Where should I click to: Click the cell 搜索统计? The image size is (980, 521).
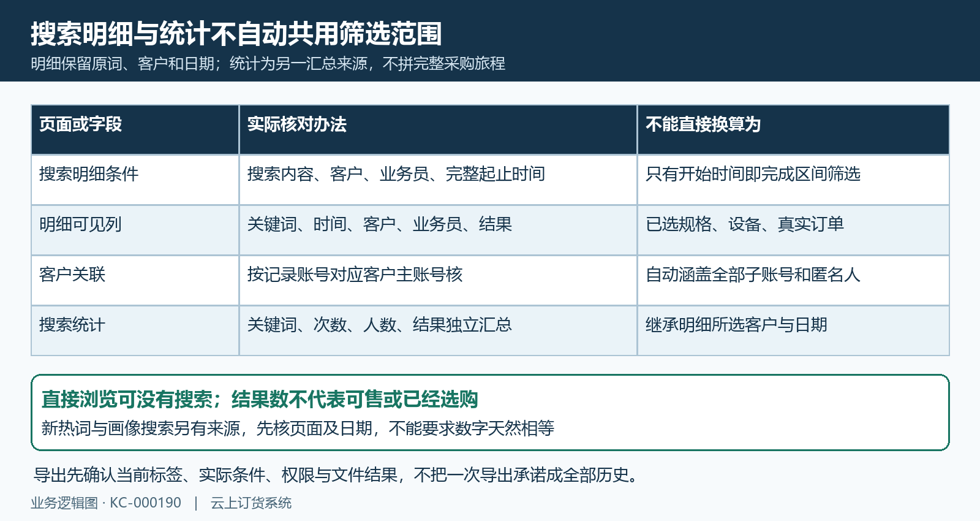(x=135, y=330)
